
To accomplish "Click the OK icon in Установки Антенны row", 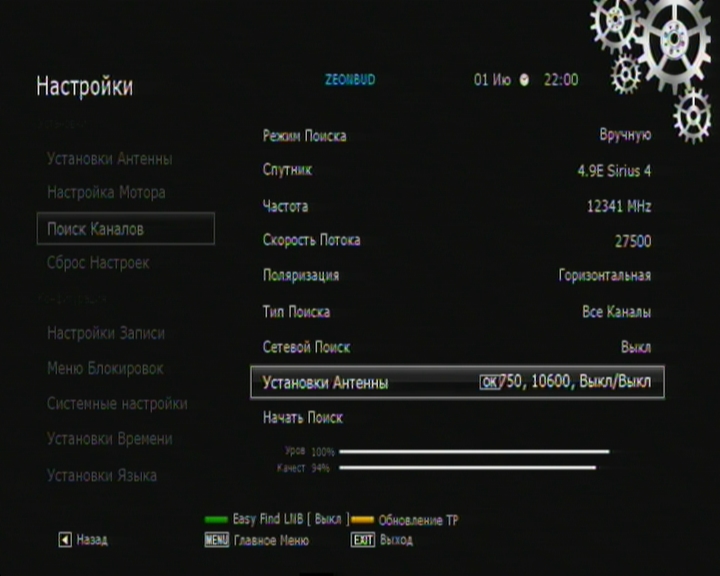I will [x=488, y=382].
